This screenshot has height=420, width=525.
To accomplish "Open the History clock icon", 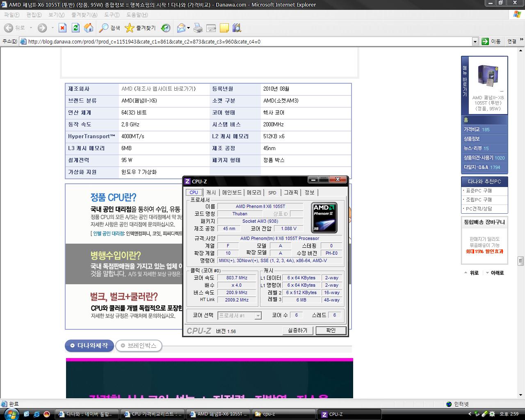I will click(x=166, y=28).
